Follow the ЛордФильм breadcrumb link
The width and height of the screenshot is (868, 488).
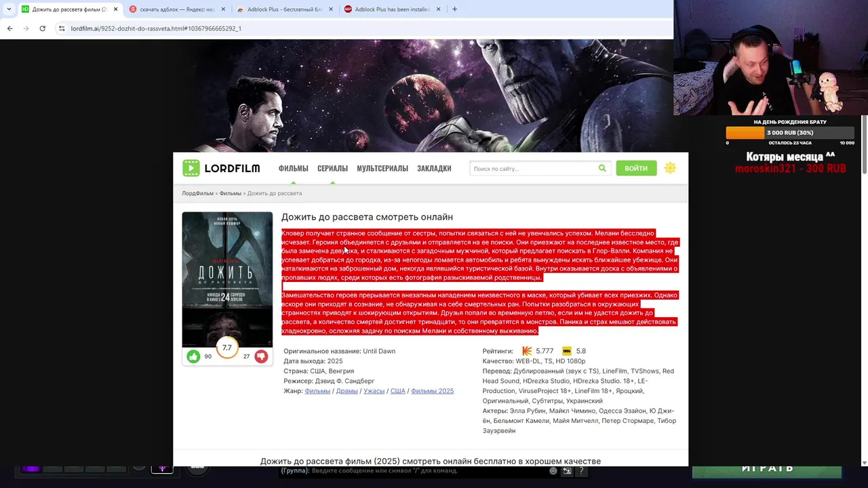coord(197,193)
